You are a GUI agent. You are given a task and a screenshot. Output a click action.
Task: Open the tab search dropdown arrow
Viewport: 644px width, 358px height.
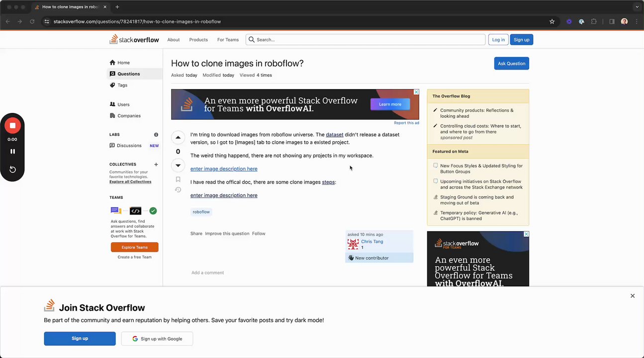(637, 7)
